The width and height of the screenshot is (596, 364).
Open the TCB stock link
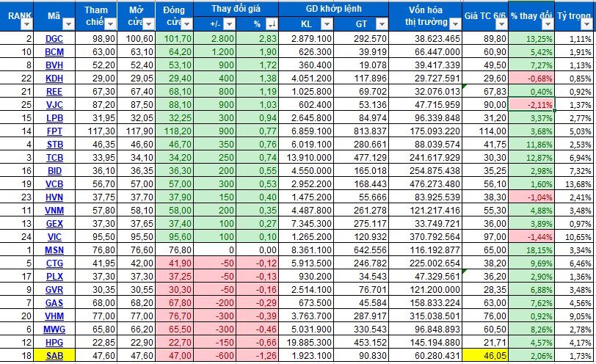coord(54,158)
